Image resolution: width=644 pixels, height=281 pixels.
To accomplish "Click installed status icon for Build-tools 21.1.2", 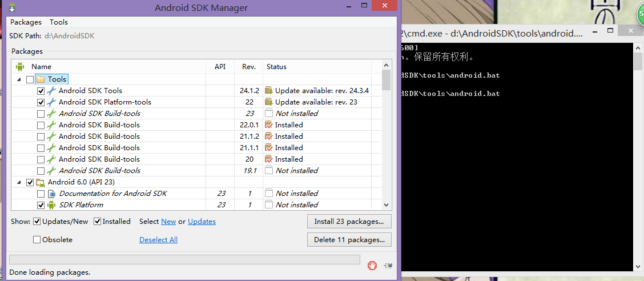I will (x=269, y=137).
